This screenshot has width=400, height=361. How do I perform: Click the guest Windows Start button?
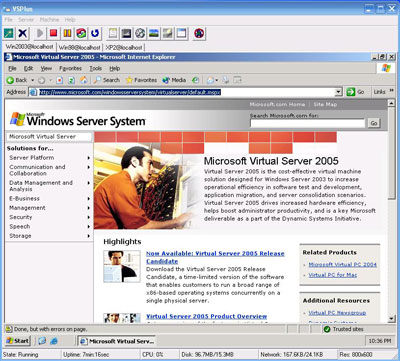18,341
